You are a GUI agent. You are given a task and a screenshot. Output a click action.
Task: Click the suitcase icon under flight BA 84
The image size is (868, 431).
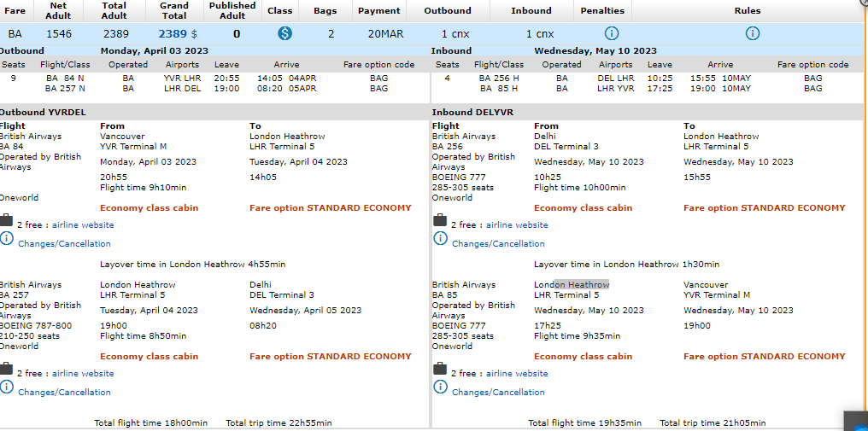(7, 221)
